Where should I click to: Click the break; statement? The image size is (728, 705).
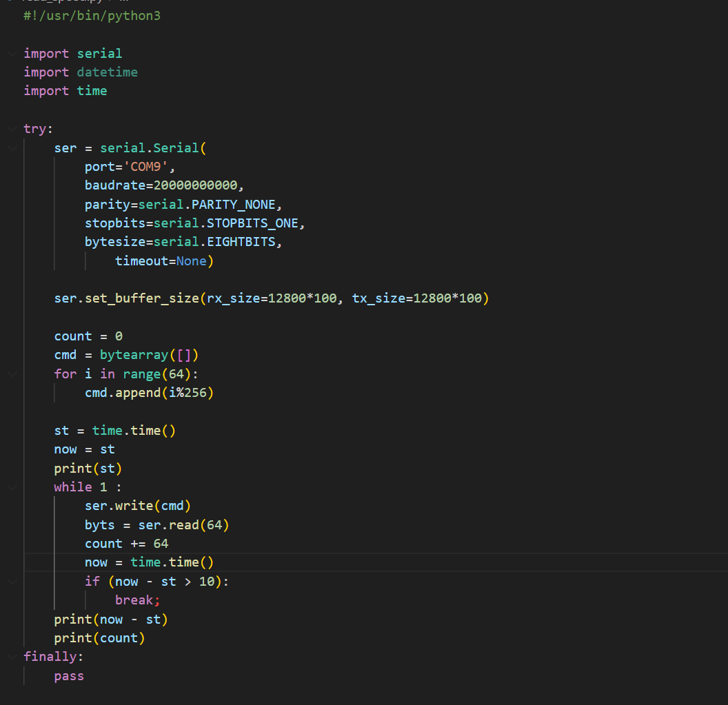point(138,600)
